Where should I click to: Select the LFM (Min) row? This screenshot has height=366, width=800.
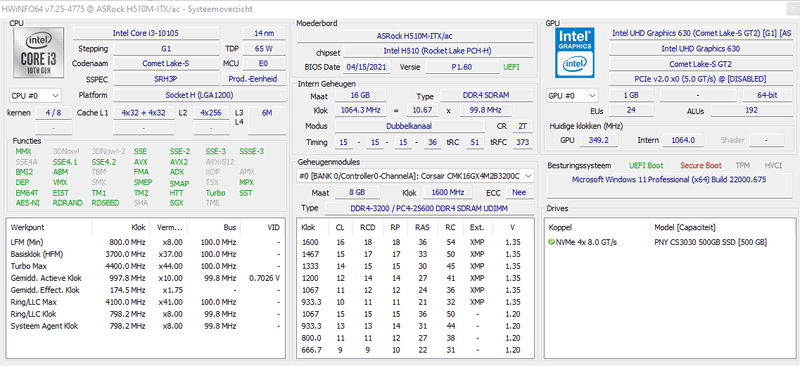coord(145,242)
